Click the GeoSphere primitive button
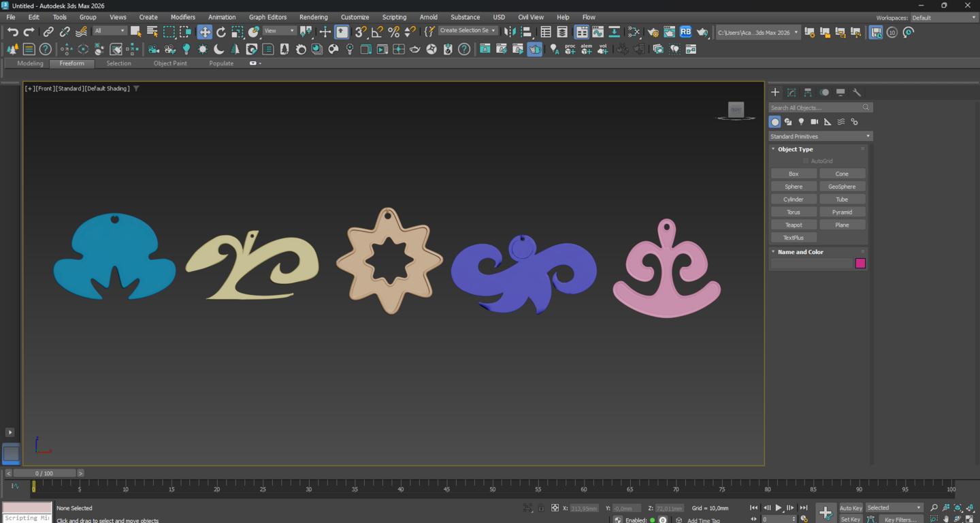This screenshot has width=980, height=523. 842,187
